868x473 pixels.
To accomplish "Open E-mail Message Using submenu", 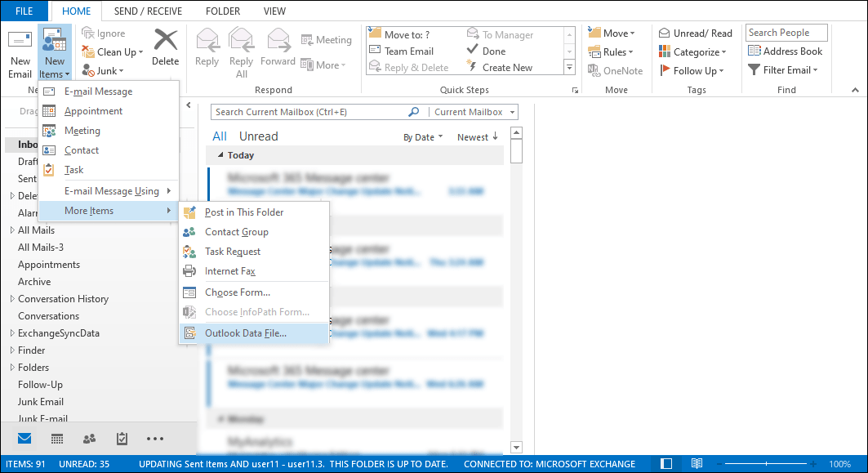I will pyautogui.click(x=109, y=191).
